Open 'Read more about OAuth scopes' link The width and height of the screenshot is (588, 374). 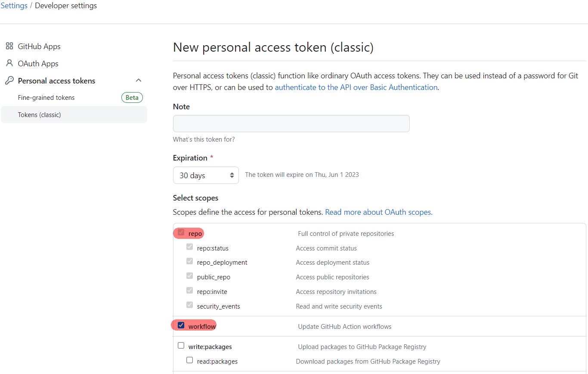click(x=379, y=212)
